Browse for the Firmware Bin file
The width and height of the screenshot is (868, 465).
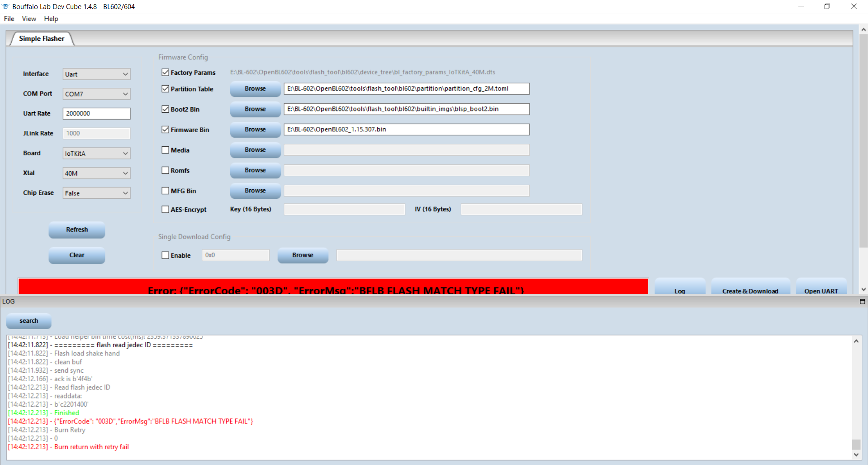click(255, 129)
